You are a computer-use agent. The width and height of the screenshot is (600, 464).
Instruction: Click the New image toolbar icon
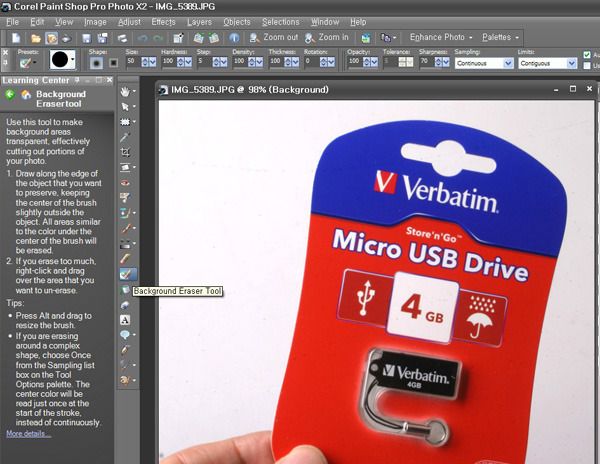click(x=16, y=38)
